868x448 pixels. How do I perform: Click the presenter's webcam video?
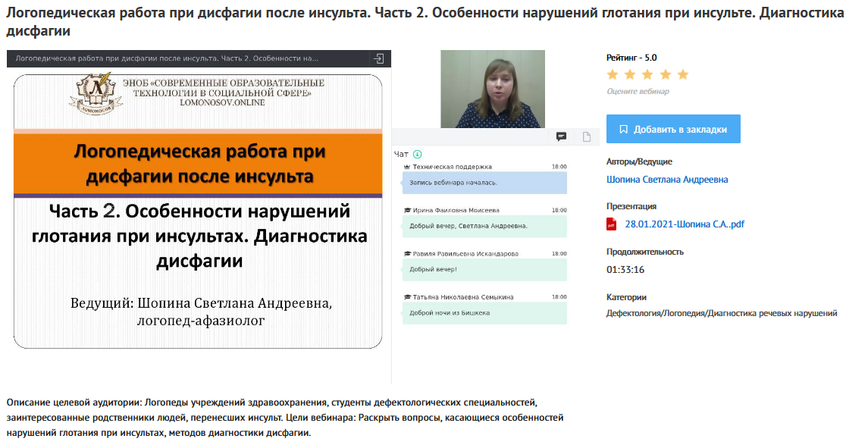click(493, 89)
